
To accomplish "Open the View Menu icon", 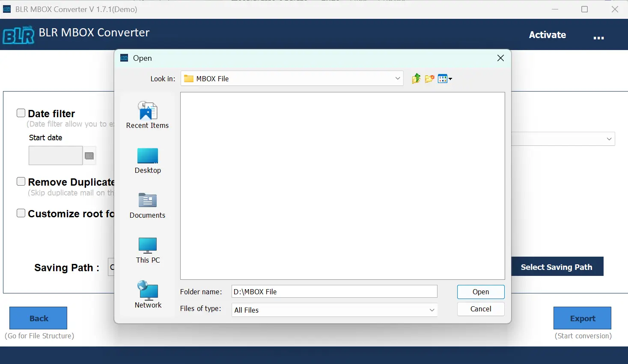I will pos(445,79).
